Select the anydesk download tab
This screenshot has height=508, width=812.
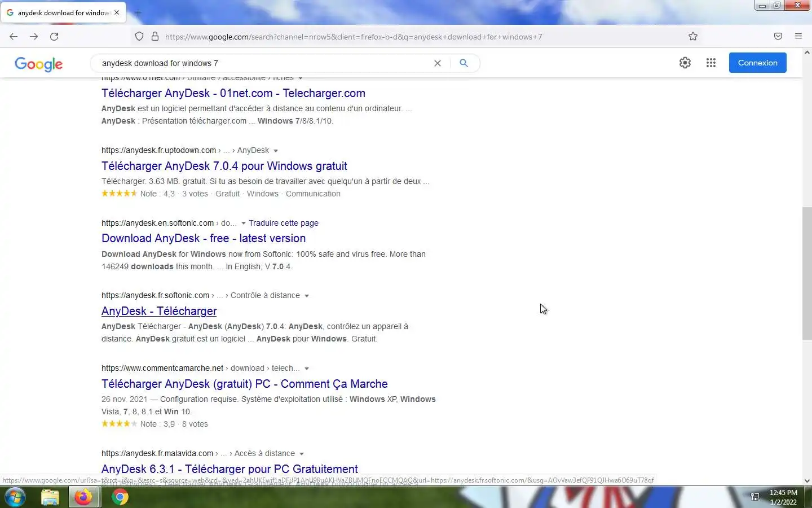click(x=63, y=12)
